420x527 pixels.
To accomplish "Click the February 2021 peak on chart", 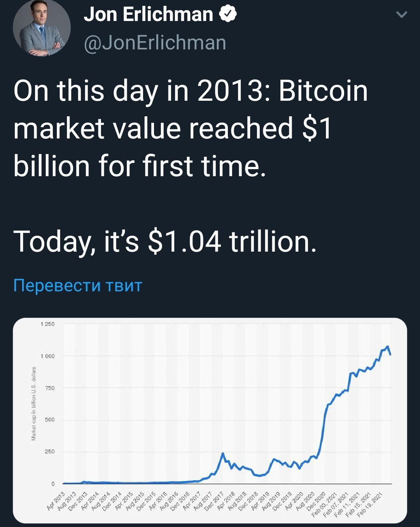I will [x=387, y=346].
